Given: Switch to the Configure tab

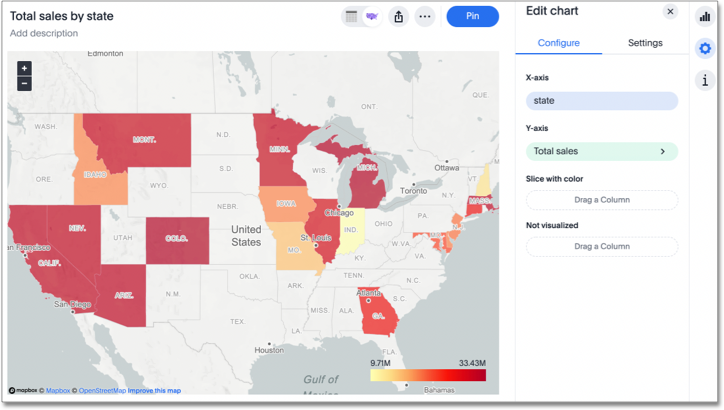Looking at the screenshot, I should tap(559, 43).
